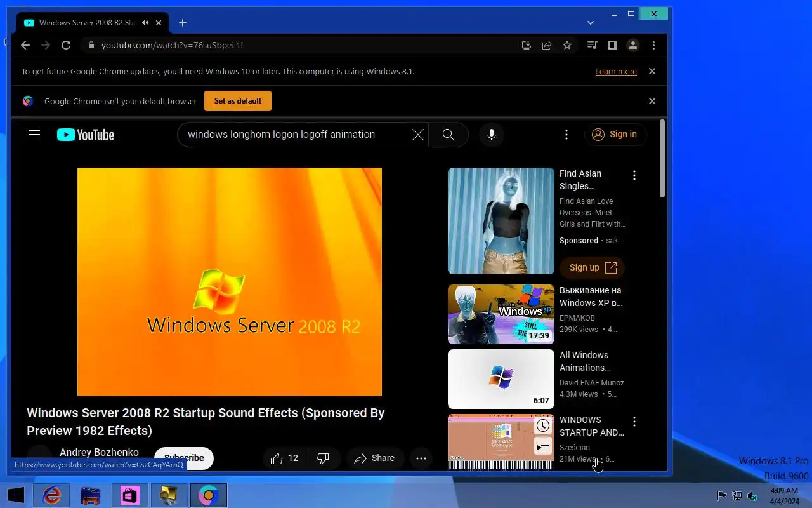
Task: Open Выживание на Windows XP video title
Action: click(591, 297)
